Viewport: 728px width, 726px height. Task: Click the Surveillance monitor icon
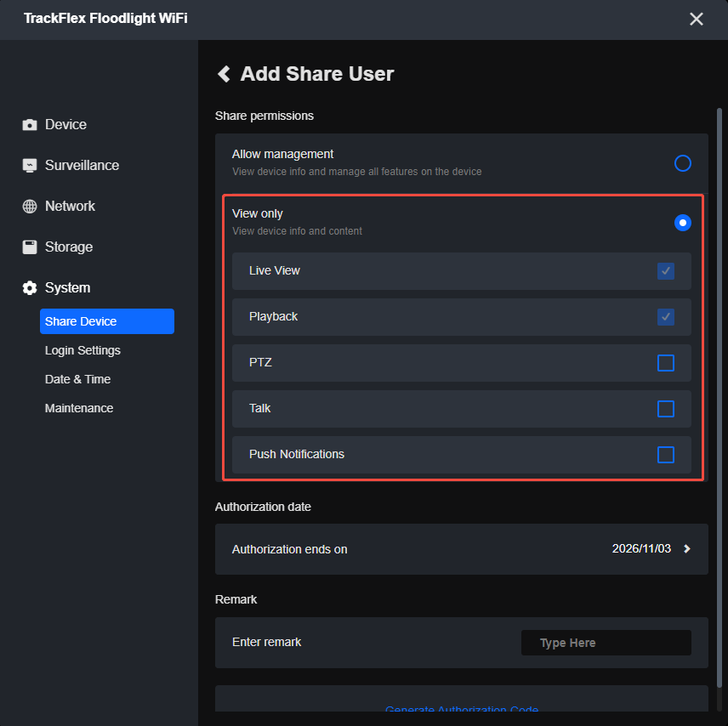(30, 166)
